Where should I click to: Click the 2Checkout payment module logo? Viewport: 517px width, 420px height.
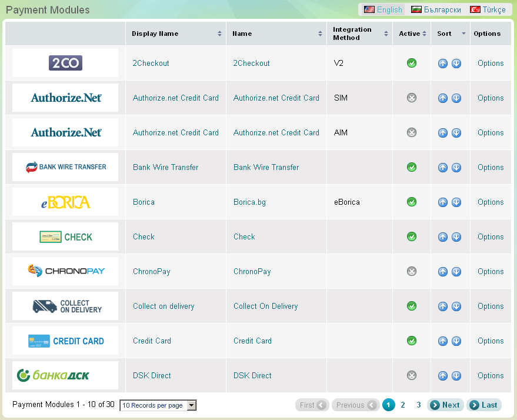[65, 63]
